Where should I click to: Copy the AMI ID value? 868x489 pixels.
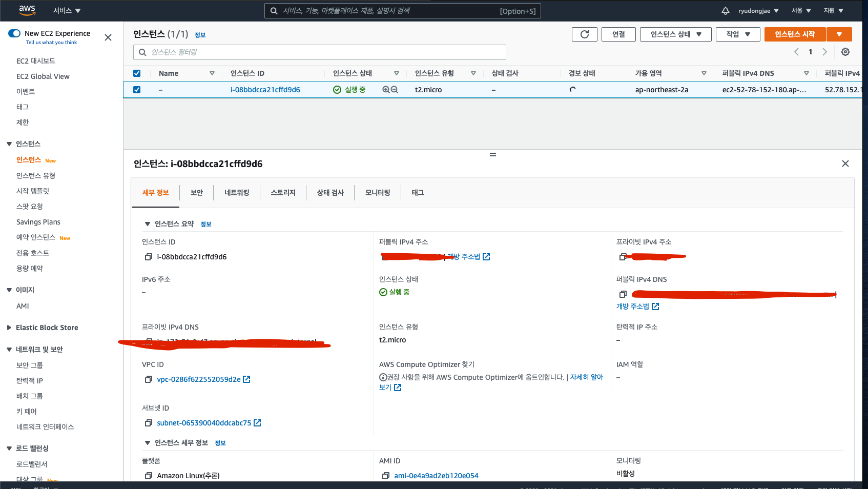click(x=386, y=476)
